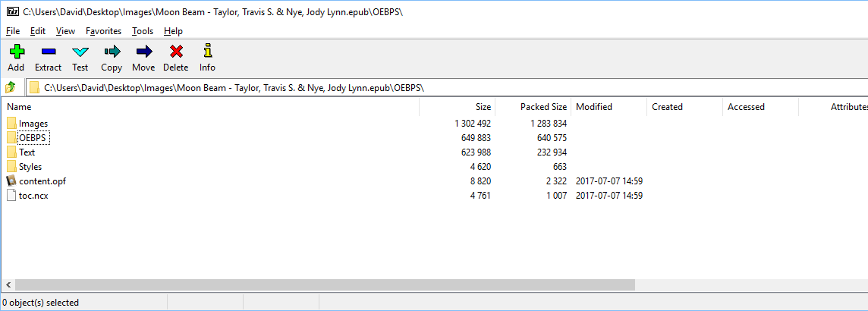Viewport: 868px width, 311px height.
Task: Click the Copy arrow icon
Action: [112, 52]
